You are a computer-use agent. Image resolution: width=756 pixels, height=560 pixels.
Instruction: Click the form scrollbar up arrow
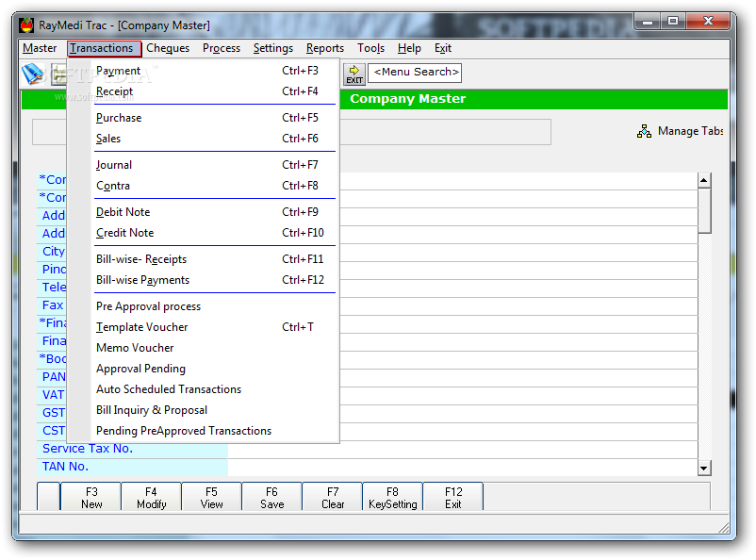click(x=704, y=180)
